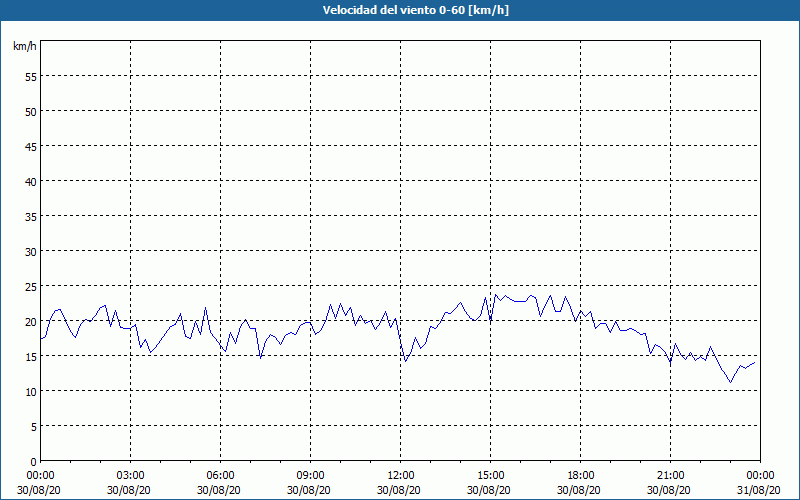Click the '30/08/20' date under 09:00

(x=309, y=490)
